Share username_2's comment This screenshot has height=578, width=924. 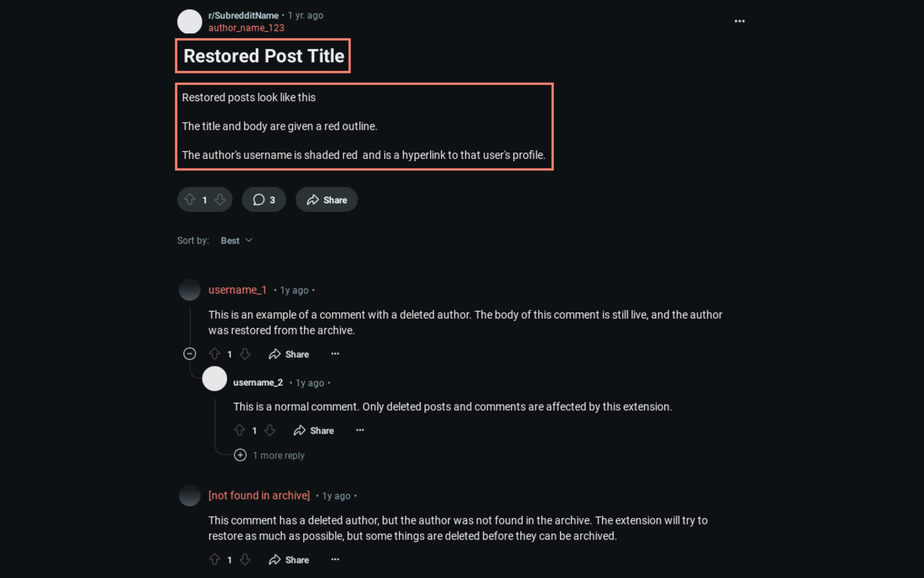(313, 430)
